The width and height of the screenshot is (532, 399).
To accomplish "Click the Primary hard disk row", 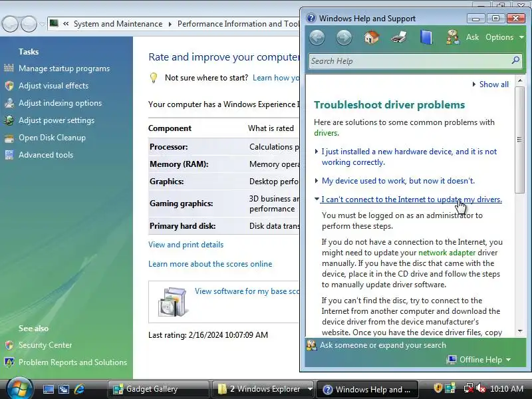I will pos(224,226).
